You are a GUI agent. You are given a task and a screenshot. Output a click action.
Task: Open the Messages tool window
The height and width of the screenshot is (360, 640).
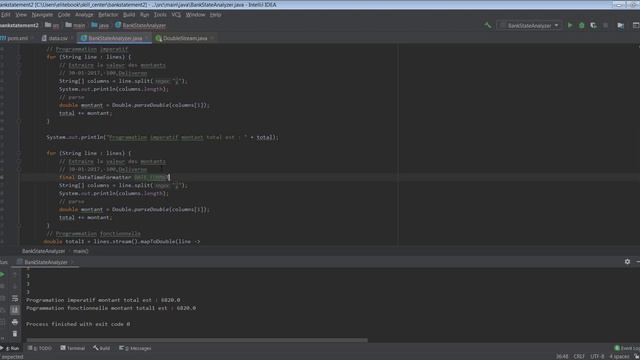[x=135, y=348]
